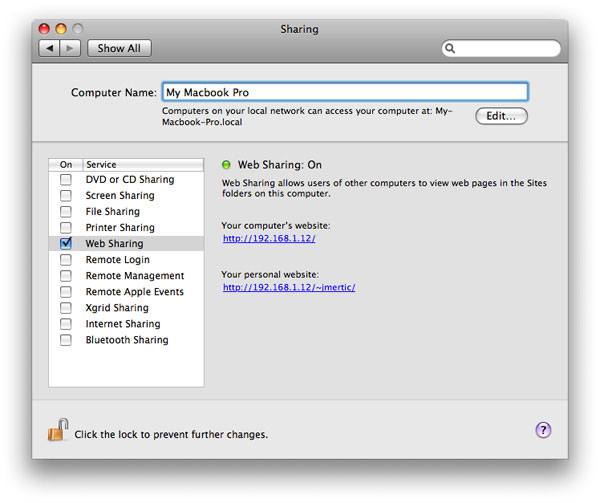This screenshot has height=503, width=600.
Task: Click the Sharing window title
Action: 300,29
